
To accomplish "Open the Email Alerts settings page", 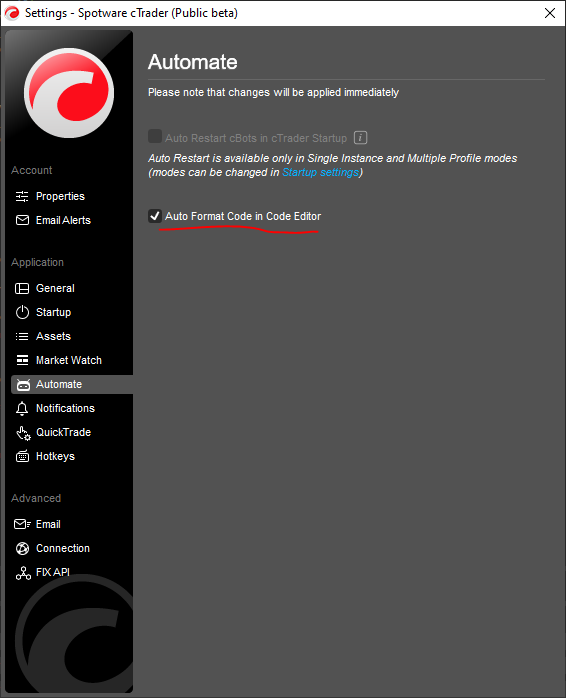I will (x=63, y=220).
